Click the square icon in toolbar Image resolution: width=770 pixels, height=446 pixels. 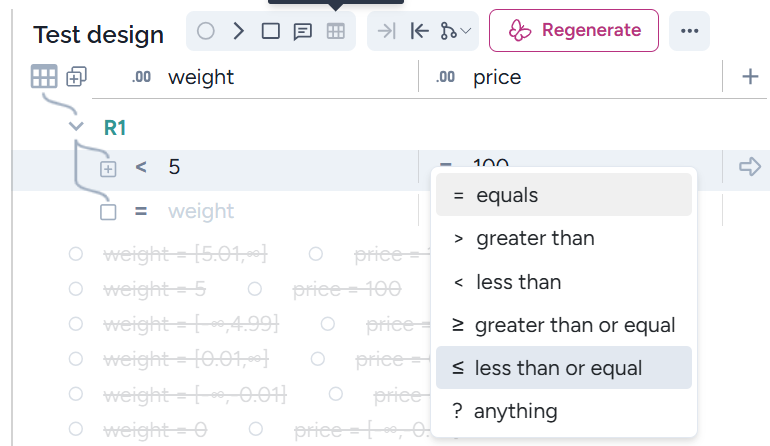coord(270,31)
